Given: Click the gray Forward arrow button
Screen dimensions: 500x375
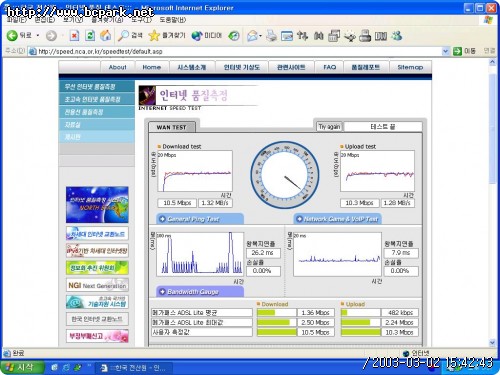Looking at the screenshot, I should point(51,36).
